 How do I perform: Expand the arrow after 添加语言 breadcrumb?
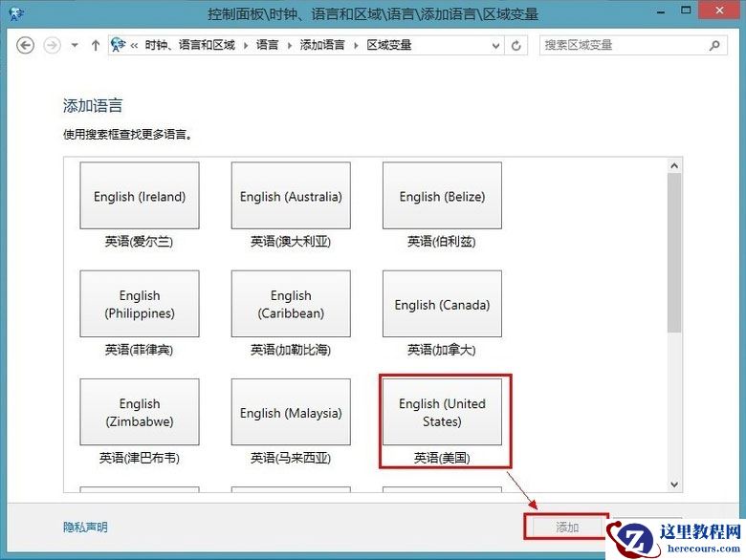click(x=356, y=46)
